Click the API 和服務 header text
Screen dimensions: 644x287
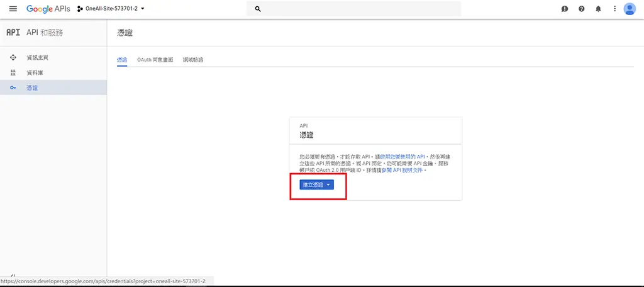pyautogui.click(x=45, y=33)
